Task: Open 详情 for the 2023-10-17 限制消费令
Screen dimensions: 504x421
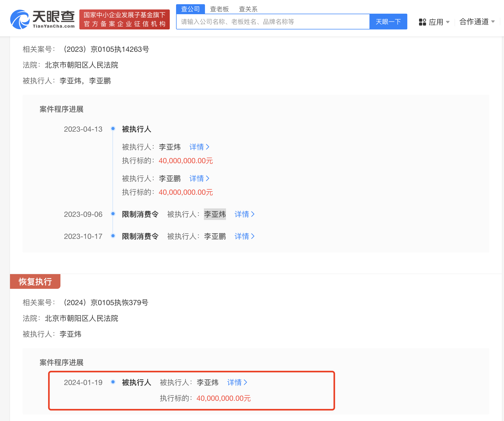Action: pyautogui.click(x=244, y=236)
